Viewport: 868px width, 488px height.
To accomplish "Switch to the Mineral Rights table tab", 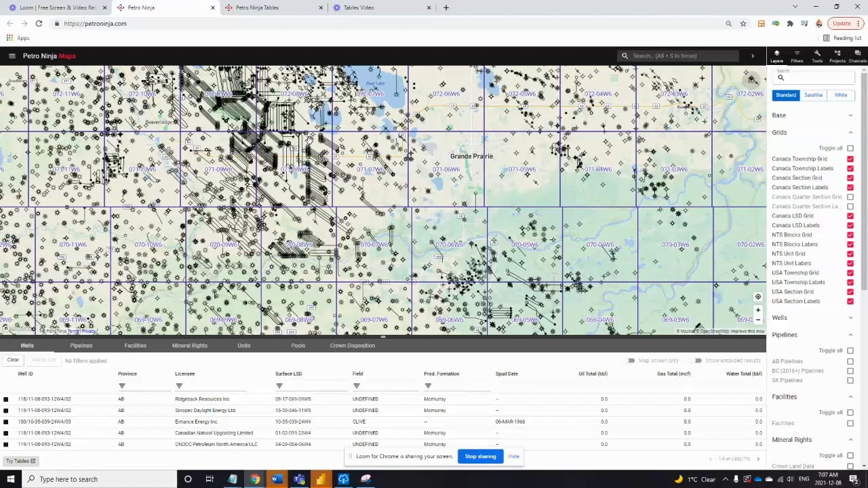I will click(x=190, y=346).
